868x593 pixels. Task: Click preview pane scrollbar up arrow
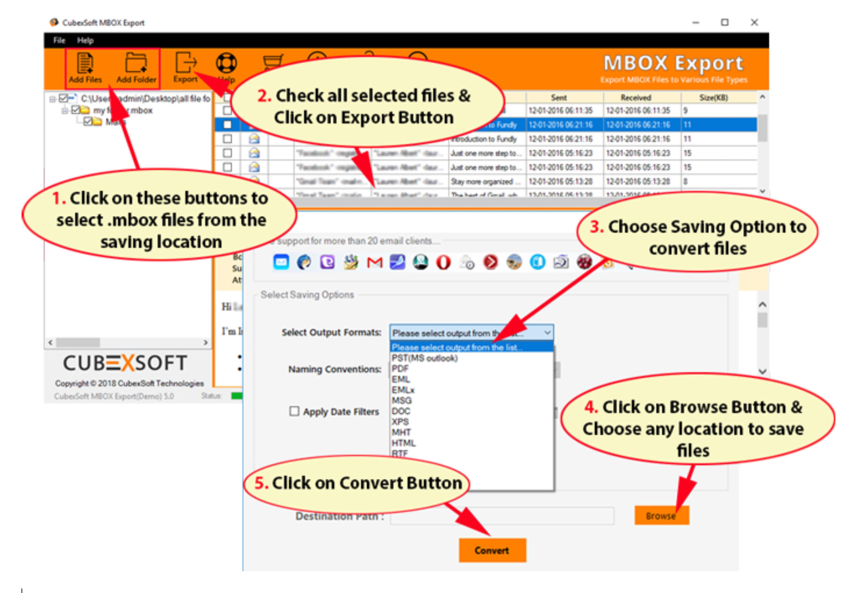click(763, 305)
